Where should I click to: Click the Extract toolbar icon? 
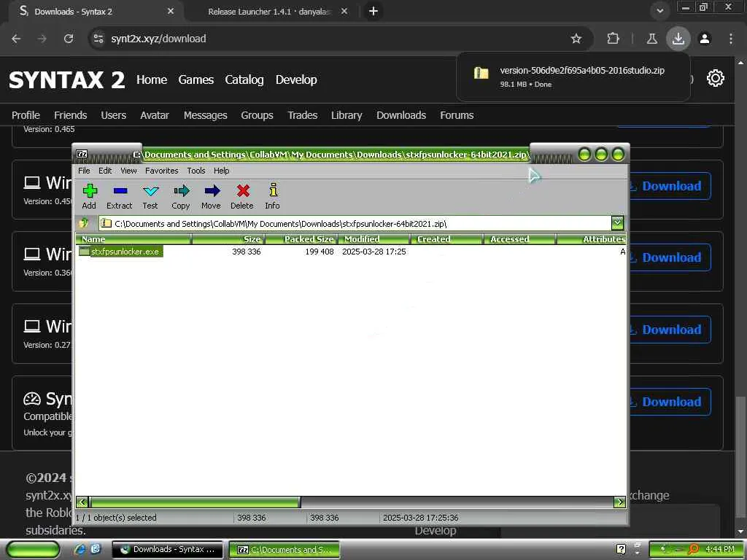119,197
